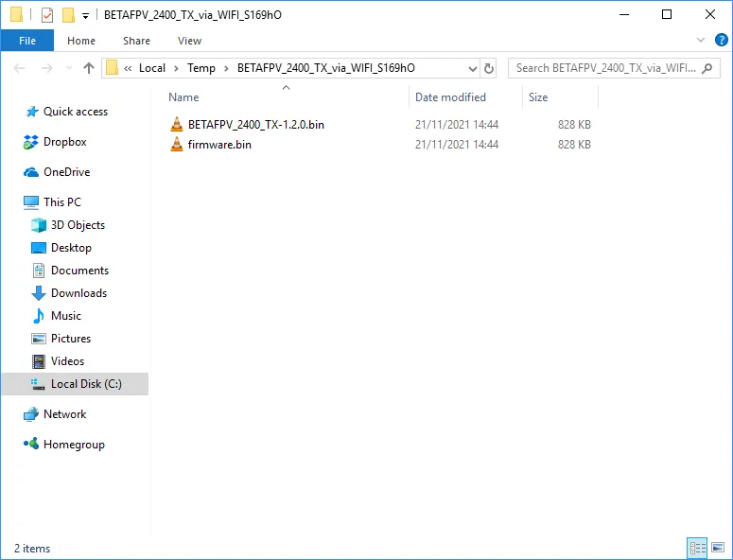Click the 828 KB size of firmware.bin
The image size is (733, 560).
[x=574, y=145]
